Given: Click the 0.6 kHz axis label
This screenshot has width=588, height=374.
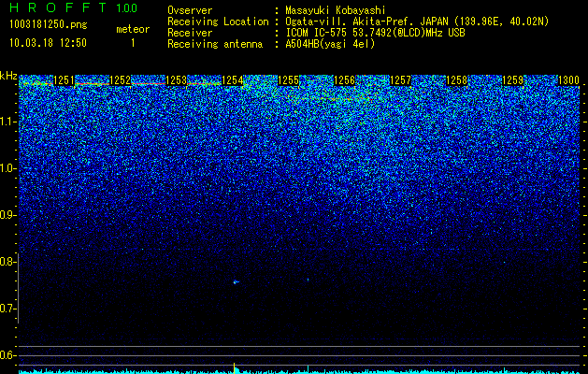Looking at the screenshot, I should 7,355.
